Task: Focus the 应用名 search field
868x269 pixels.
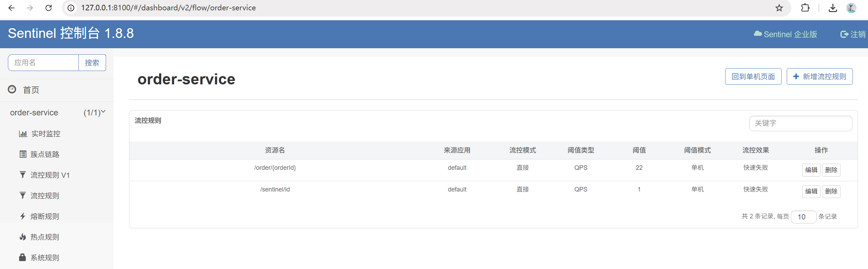Action: 43,63
